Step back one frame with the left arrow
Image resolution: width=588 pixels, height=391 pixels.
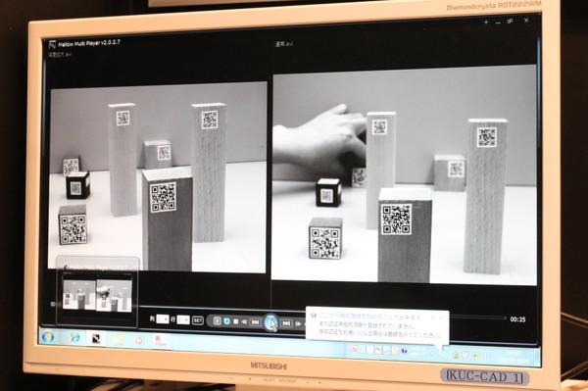(x=244, y=322)
